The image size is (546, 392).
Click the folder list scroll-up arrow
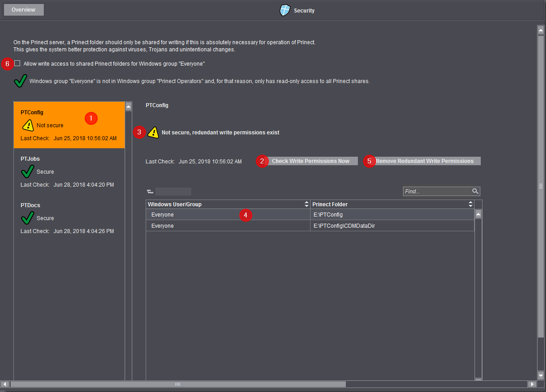(129, 106)
